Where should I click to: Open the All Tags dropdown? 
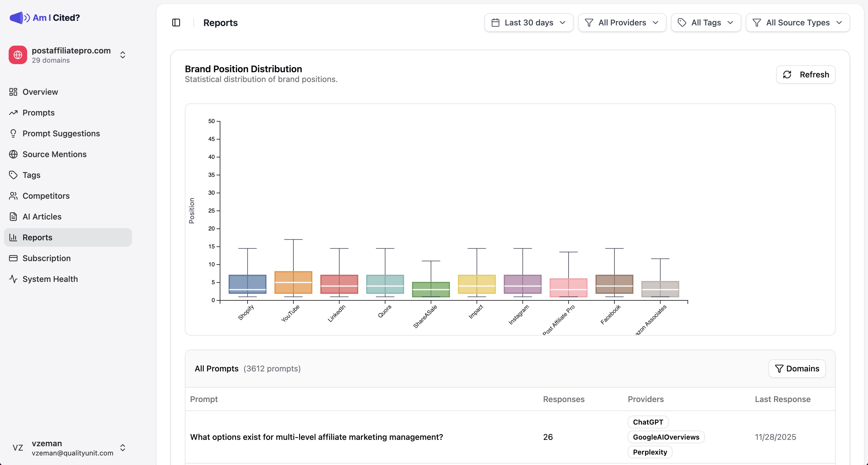[x=706, y=22]
